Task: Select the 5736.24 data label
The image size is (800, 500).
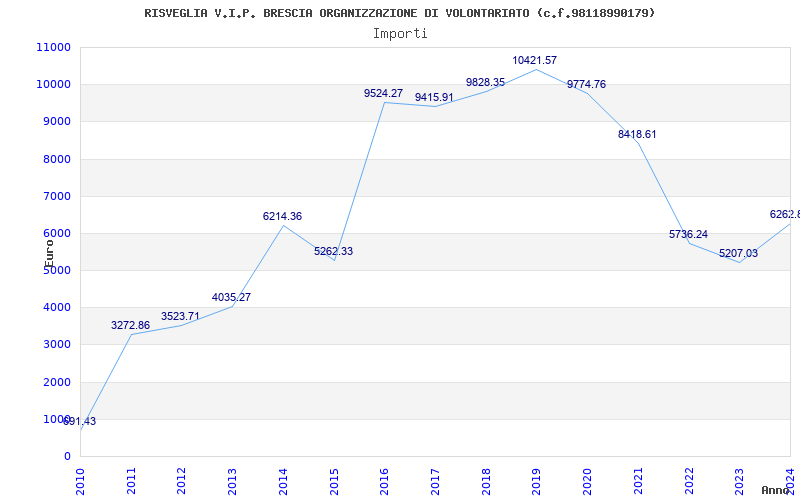Action: point(688,234)
